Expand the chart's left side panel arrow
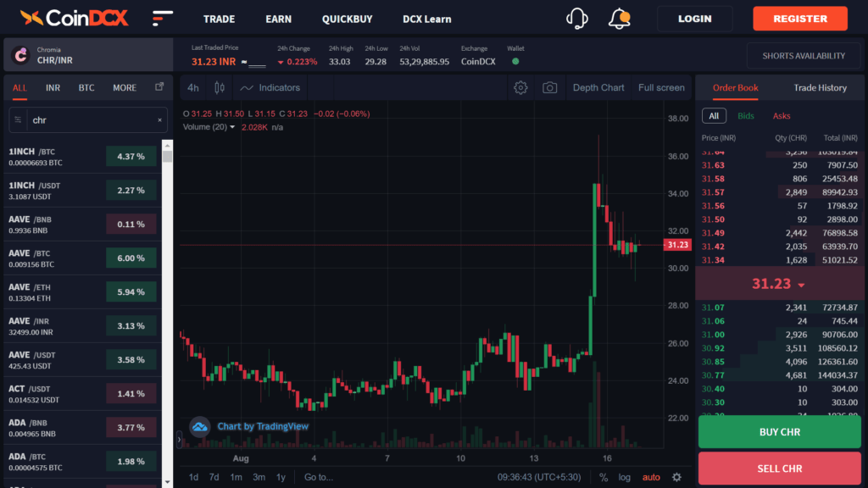Image resolution: width=868 pixels, height=488 pixels. click(x=179, y=440)
